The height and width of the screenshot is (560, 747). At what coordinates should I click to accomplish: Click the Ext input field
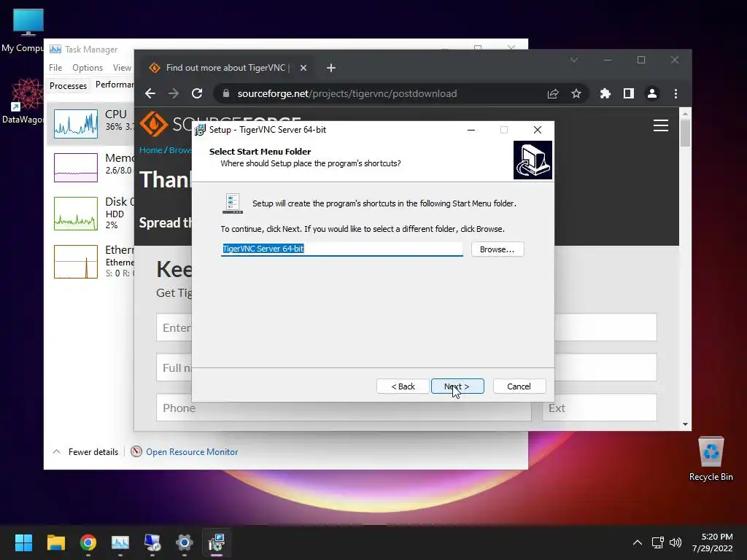600,408
